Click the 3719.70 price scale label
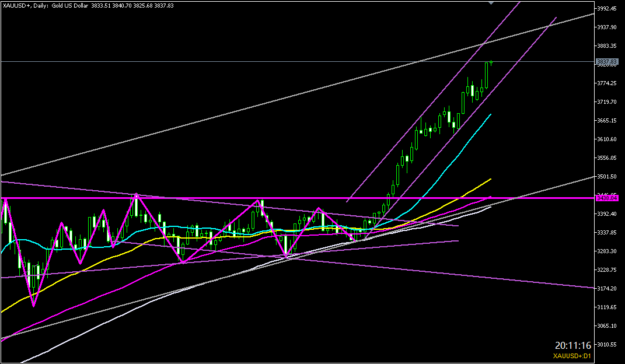 pos(607,102)
